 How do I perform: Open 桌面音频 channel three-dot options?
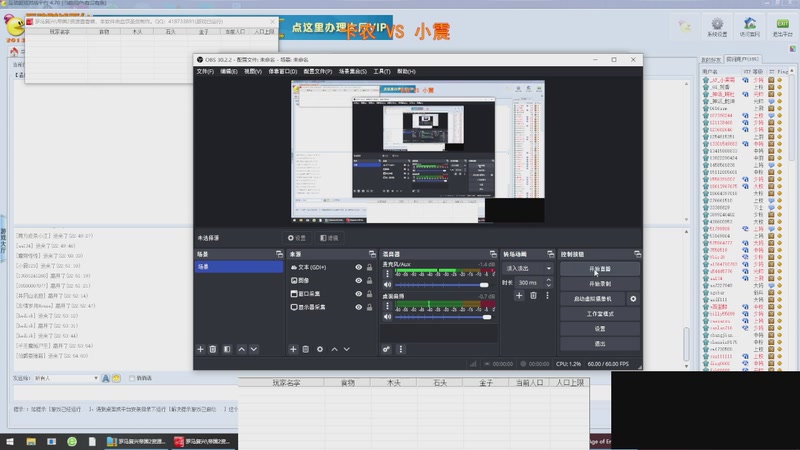pos(387,306)
